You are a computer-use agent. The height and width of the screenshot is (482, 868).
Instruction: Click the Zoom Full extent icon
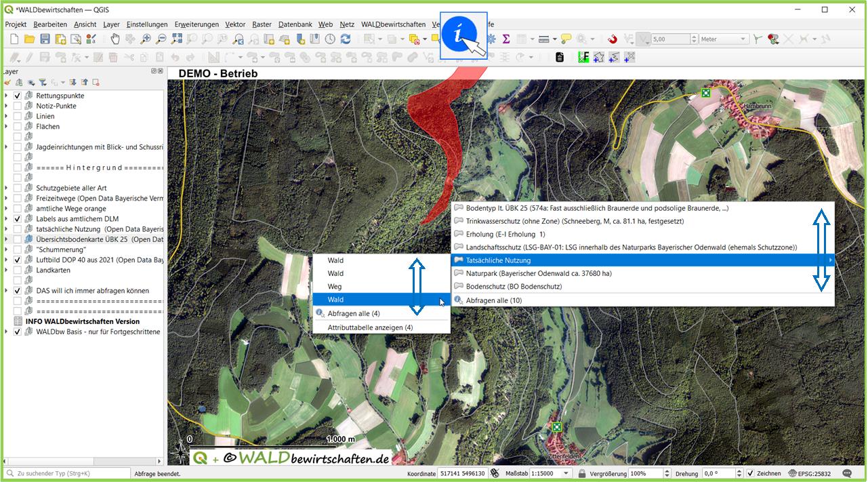coord(177,39)
